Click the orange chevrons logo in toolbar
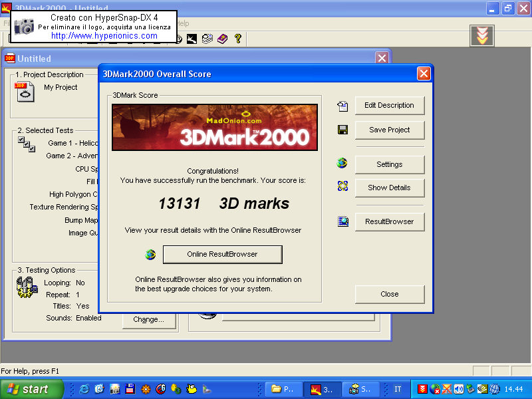 (482, 36)
